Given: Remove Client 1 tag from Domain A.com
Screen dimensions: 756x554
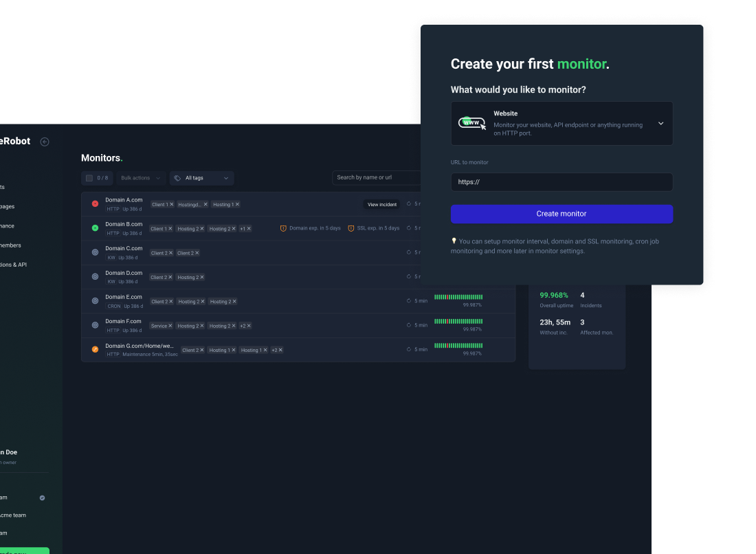Looking at the screenshot, I should [171, 204].
